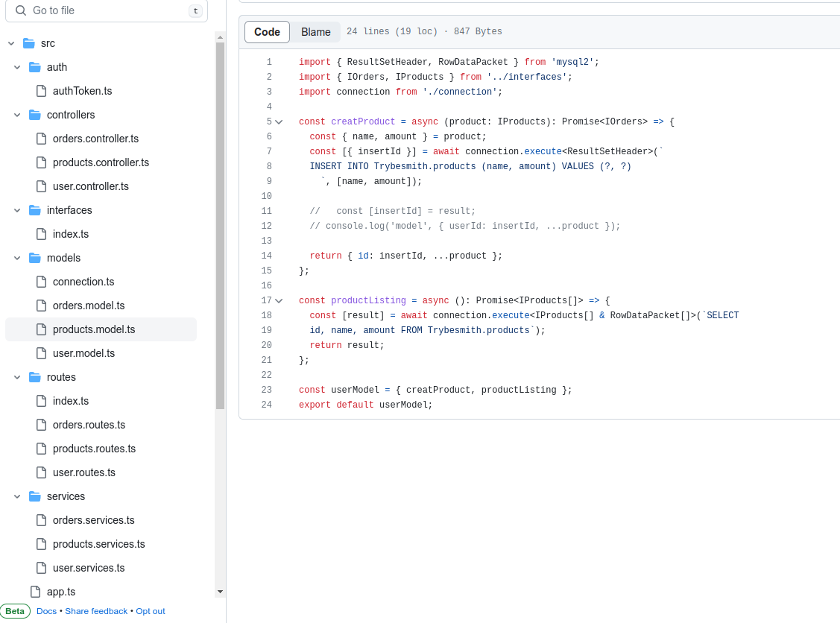Click the file icon beside authToken.ts
This screenshot has width=840, height=623.
click(x=41, y=91)
